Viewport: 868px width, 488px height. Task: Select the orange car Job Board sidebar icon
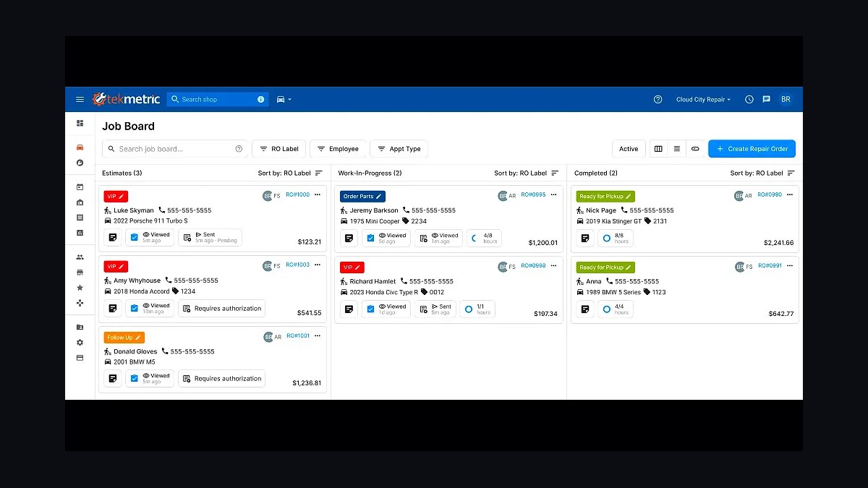coord(80,147)
